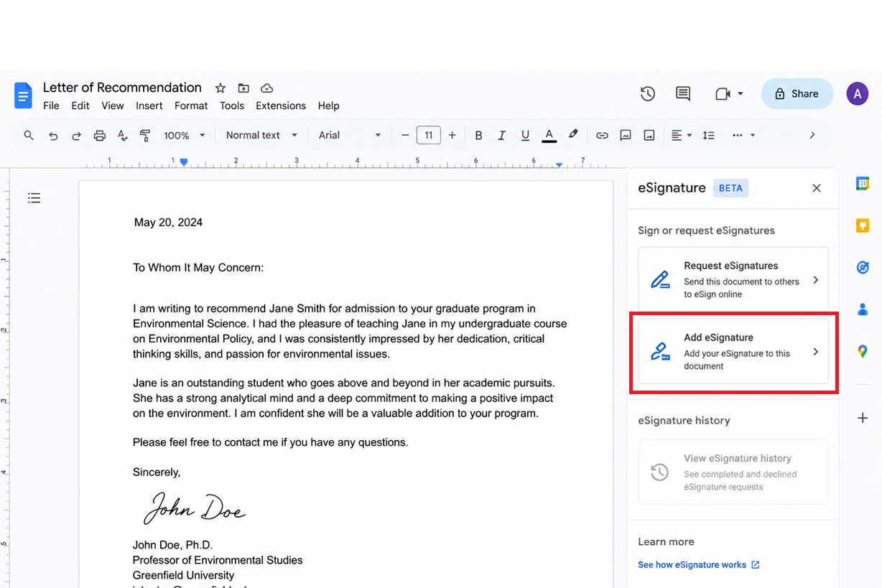Open version history clock icon
The width and height of the screenshot is (882, 588).
point(648,94)
